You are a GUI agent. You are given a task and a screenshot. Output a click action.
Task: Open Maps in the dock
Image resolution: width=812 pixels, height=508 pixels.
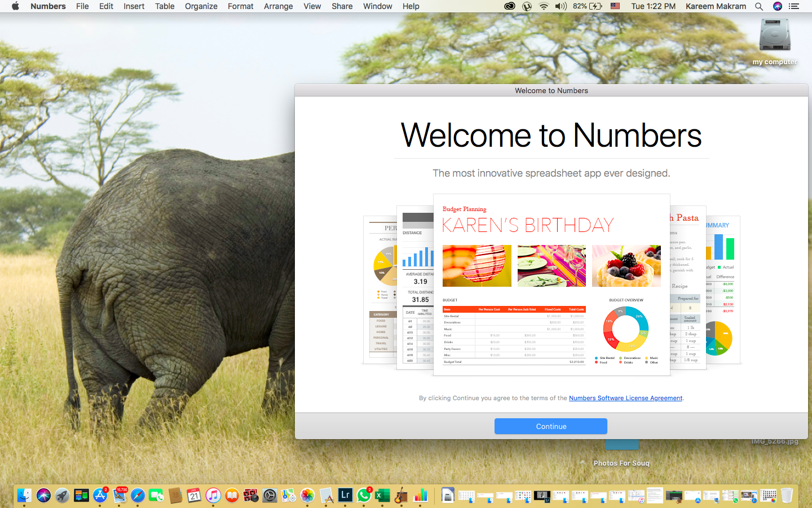[x=289, y=495]
